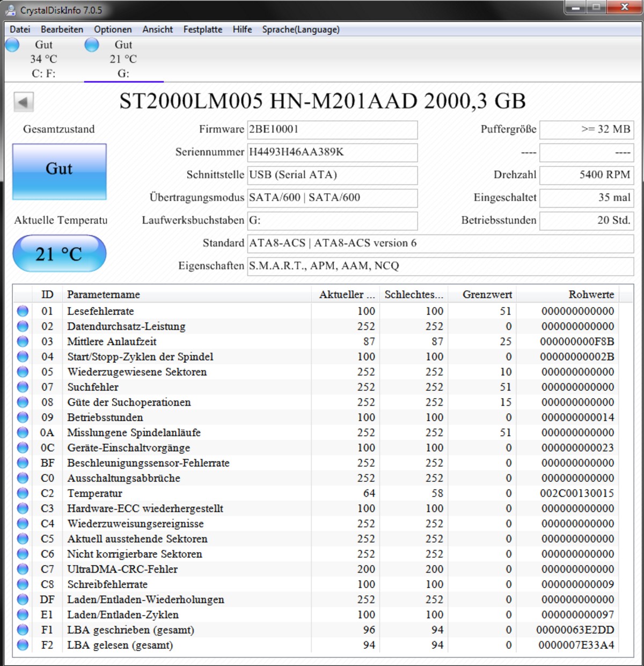Select the LBA gelesen (gesamt) row name
This screenshot has height=666, width=644.
point(120,645)
